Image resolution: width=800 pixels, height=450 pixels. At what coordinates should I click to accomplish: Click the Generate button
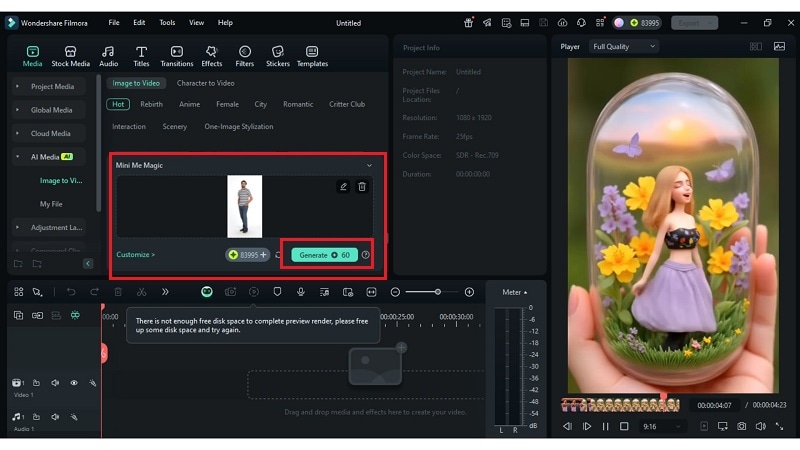[324, 255]
